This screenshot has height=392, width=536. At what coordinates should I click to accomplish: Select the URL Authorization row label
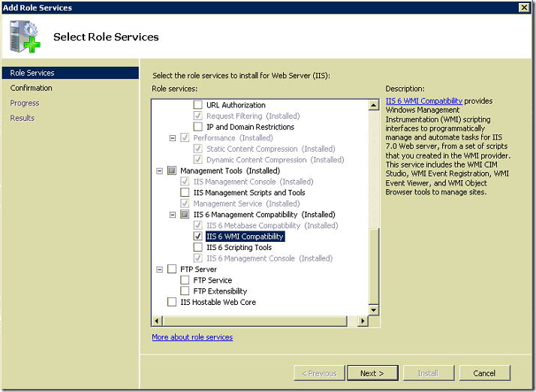(x=236, y=105)
